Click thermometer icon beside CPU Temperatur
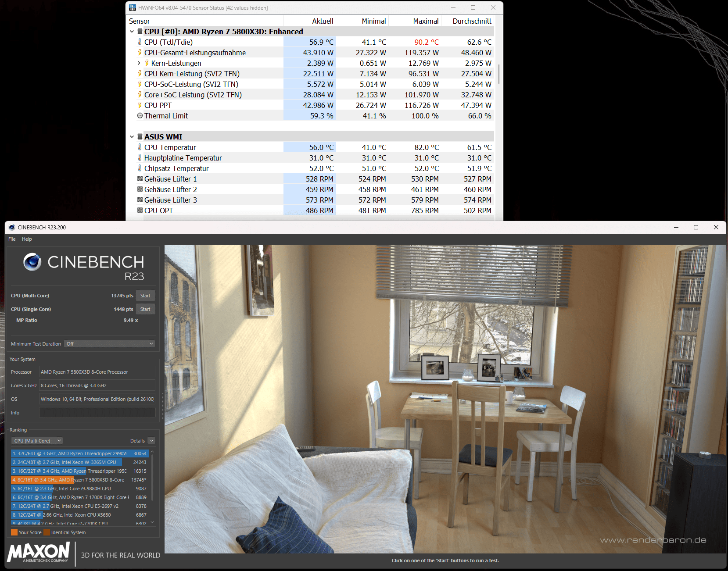 coord(140,147)
